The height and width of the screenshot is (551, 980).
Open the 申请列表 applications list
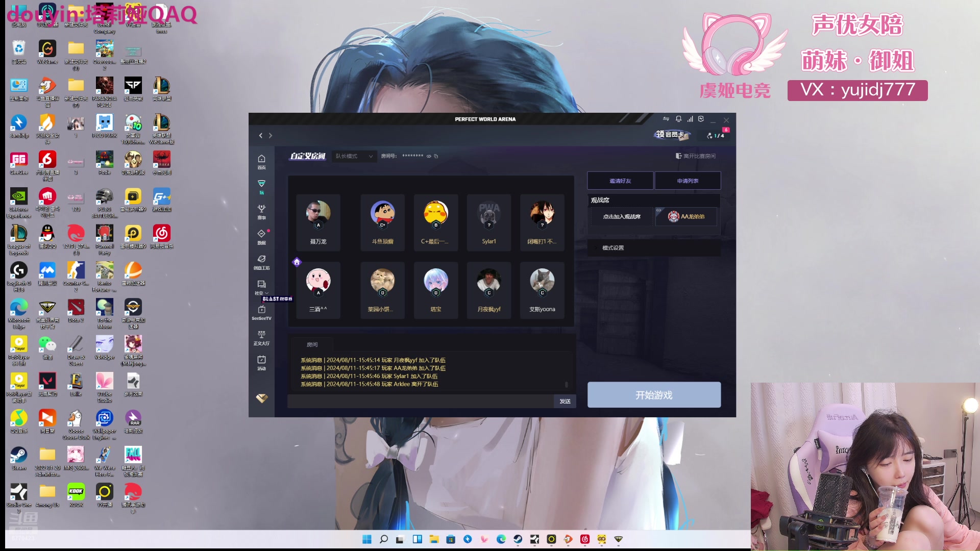tap(688, 181)
